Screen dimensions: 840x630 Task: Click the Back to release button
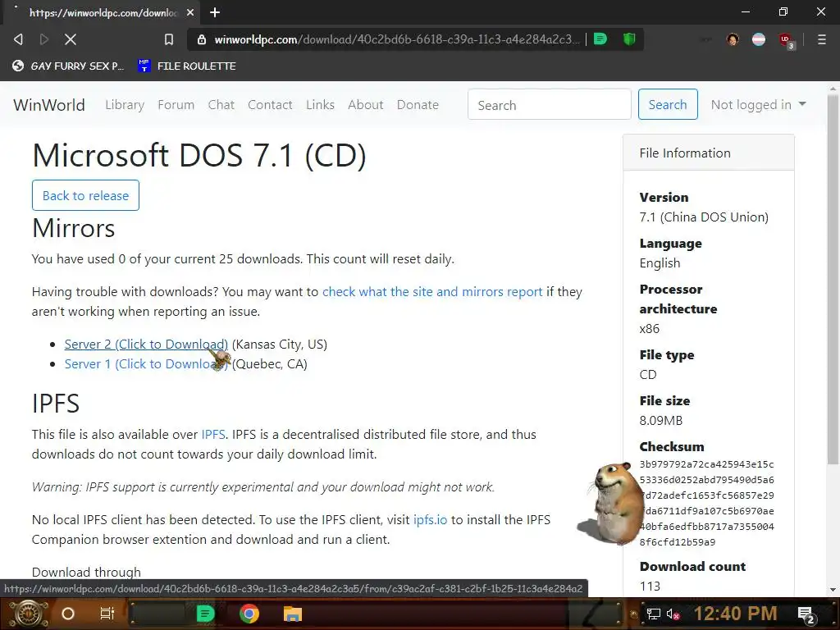click(x=85, y=195)
